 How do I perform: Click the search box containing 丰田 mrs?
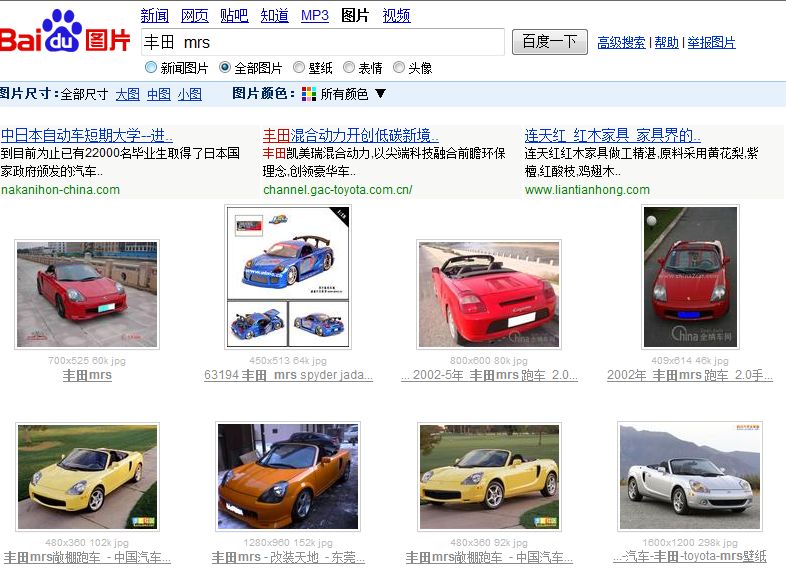(323, 42)
